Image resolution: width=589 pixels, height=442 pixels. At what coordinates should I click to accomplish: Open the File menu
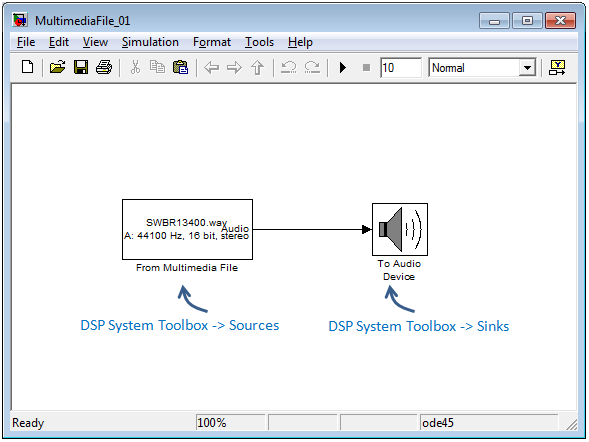point(26,42)
